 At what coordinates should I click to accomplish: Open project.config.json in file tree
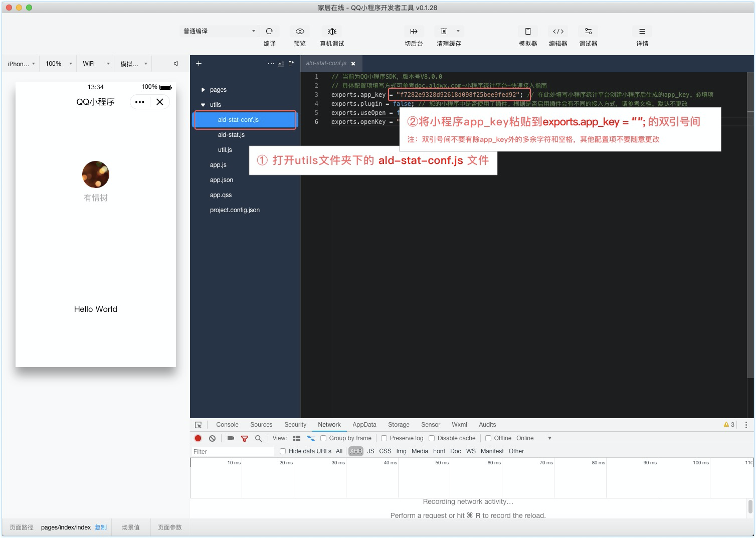pos(235,210)
